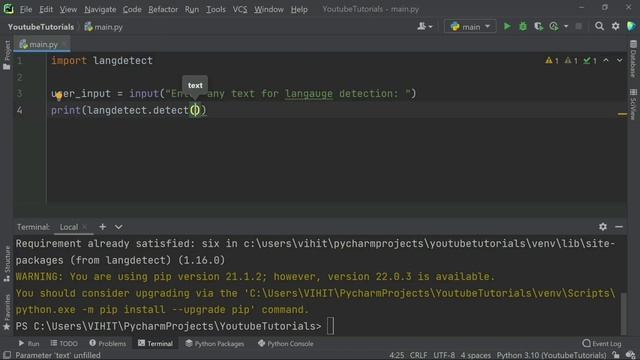Click the yellow warning stripe marker in editor gutter
640x360 pixels.
click(622, 114)
